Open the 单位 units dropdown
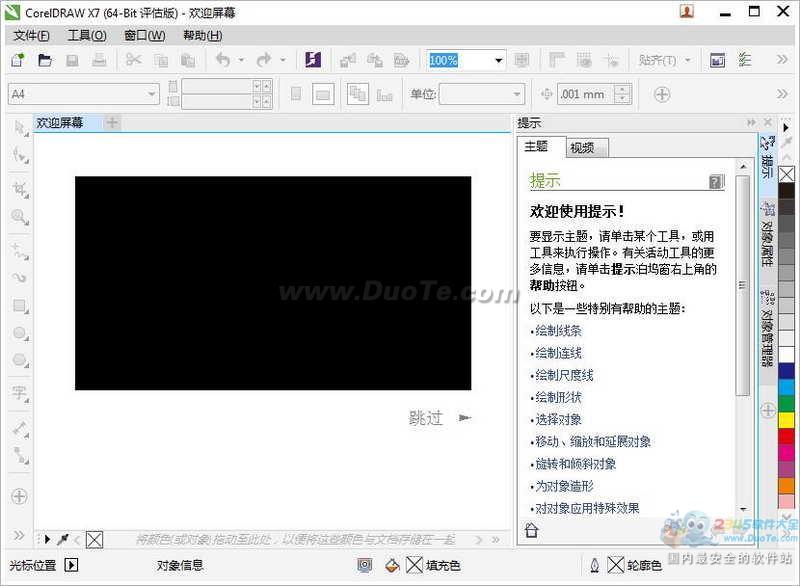Screen dimensions: 800x586 [517, 94]
